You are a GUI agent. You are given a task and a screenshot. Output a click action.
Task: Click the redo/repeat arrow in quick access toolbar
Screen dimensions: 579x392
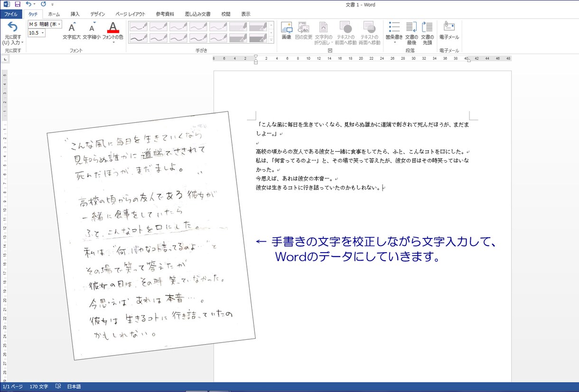click(x=43, y=4)
